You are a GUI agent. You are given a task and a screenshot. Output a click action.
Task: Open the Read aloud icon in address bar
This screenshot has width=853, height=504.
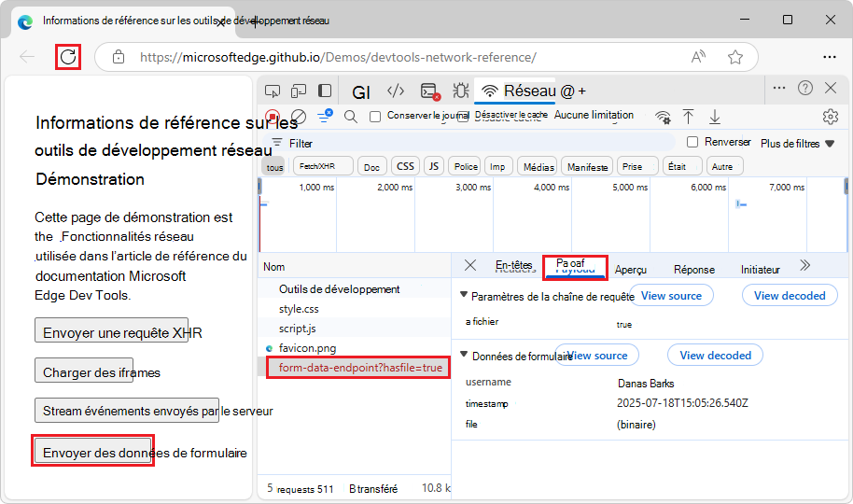pos(698,57)
